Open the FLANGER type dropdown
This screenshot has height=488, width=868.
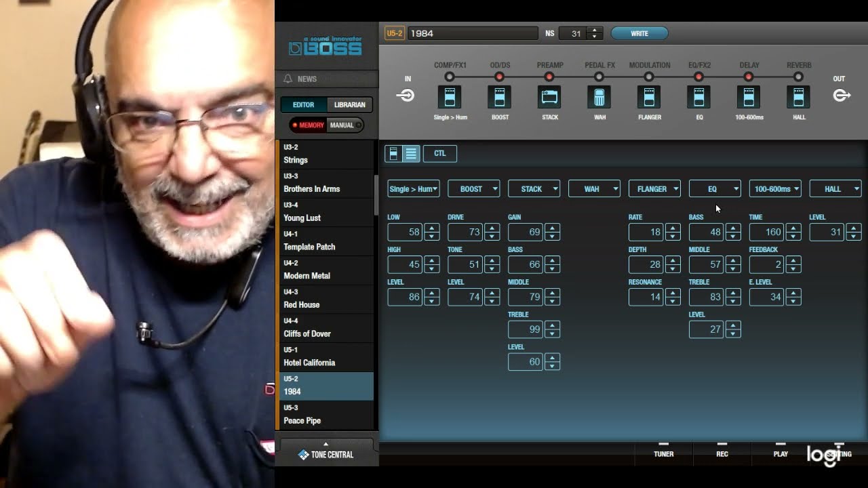pyautogui.click(x=655, y=189)
